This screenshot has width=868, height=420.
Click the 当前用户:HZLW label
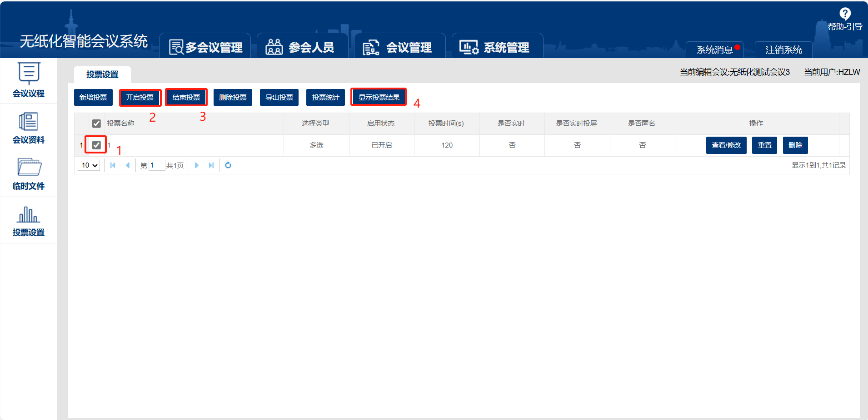coord(832,72)
